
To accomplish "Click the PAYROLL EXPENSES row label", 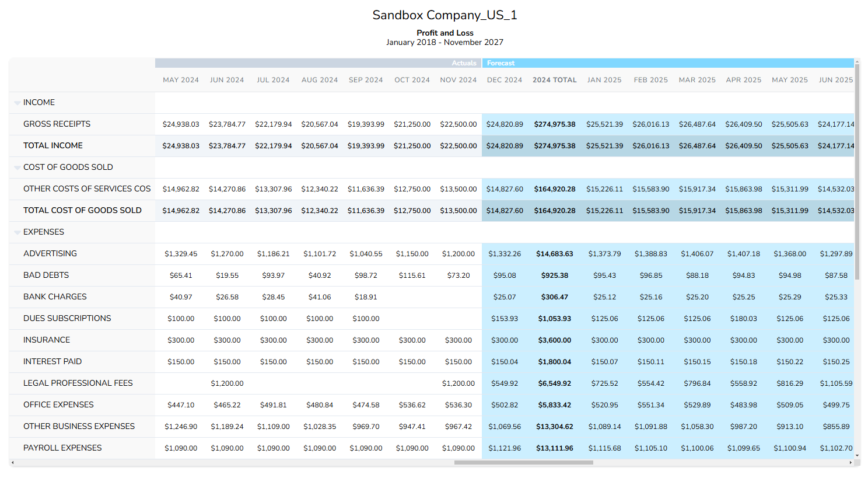I will point(62,448).
